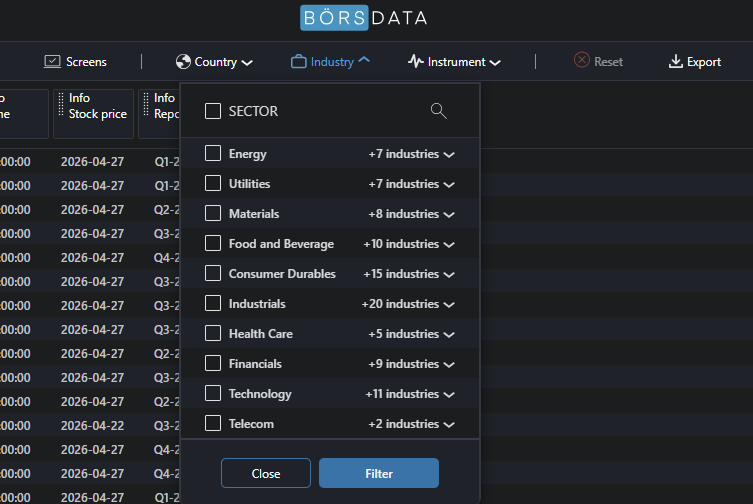Select the Info Stock price column header
The height and width of the screenshot is (504, 753).
coord(93,113)
